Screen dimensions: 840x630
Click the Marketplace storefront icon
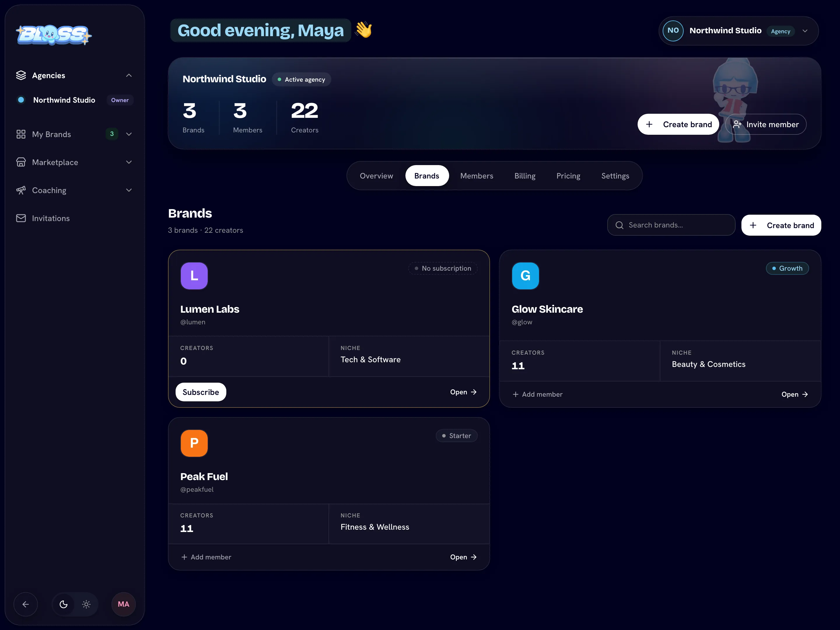click(x=21, y=162)
